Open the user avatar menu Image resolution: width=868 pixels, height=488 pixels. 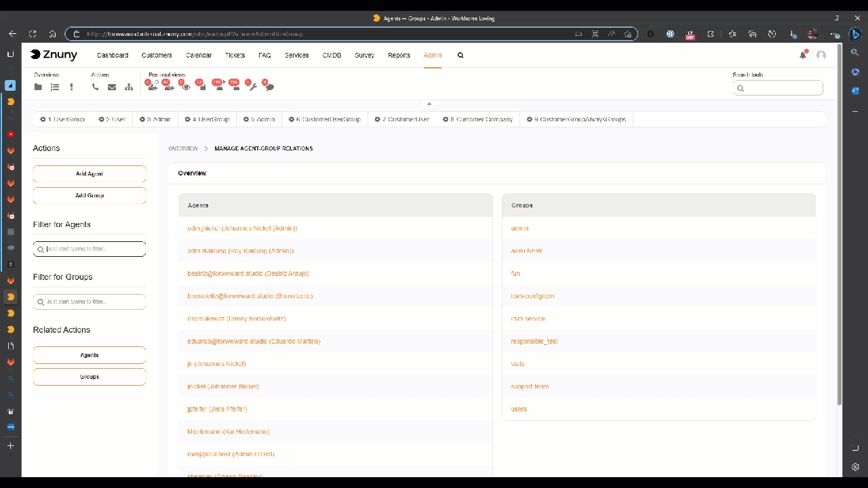(821, 56)
